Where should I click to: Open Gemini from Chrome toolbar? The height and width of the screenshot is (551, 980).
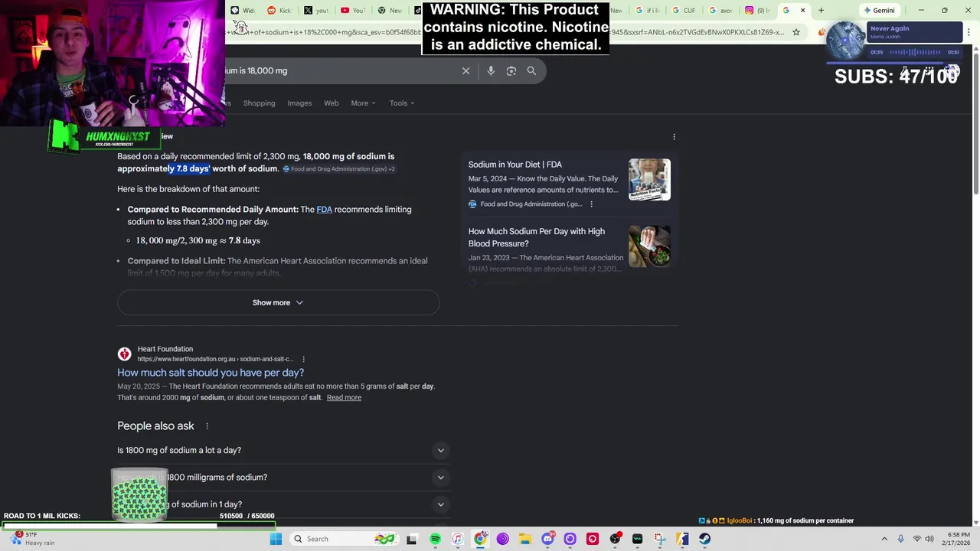point(879,10)
